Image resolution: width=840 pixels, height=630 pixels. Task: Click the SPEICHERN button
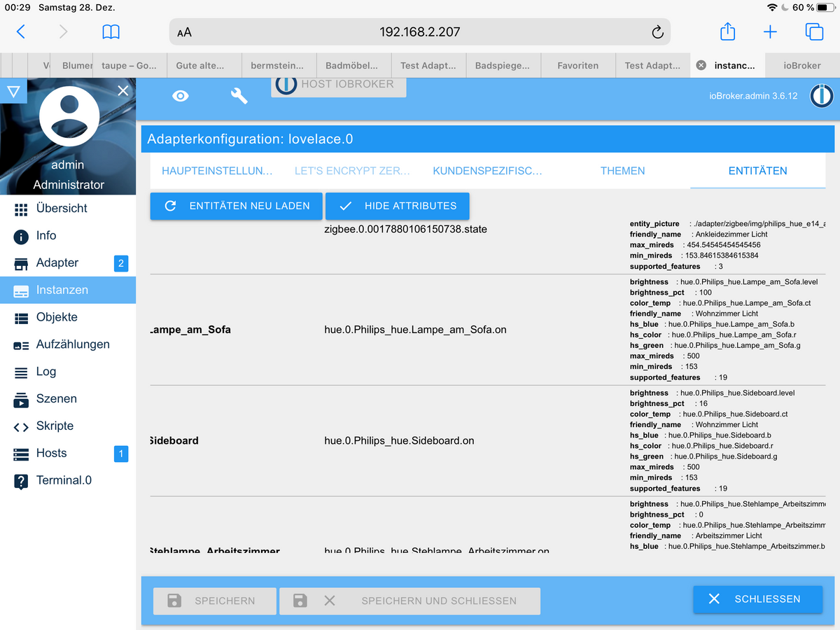[x=215, y=601]
